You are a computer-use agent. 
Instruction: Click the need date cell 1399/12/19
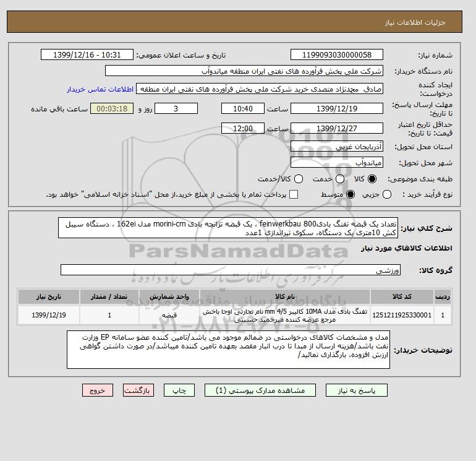[x=49, y=315]
